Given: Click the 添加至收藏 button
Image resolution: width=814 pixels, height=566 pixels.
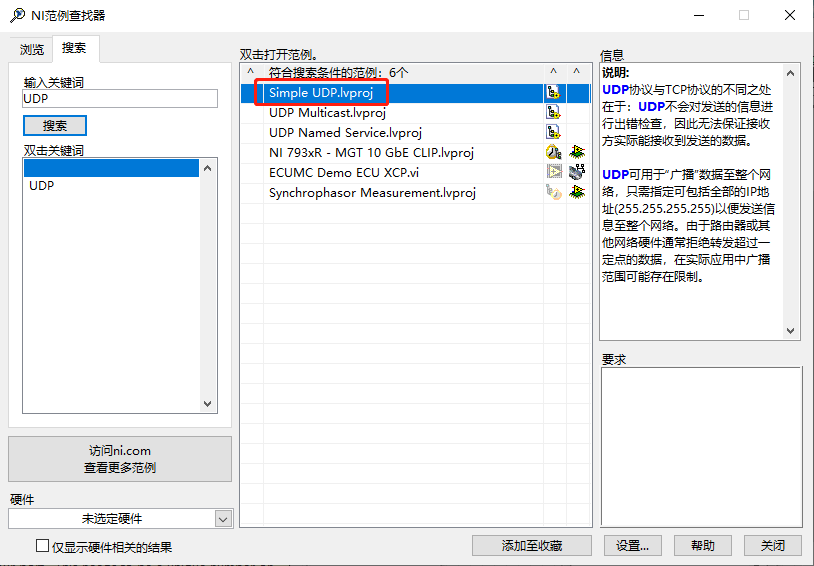Looking at the screenshot, I should tap(532, 546).
